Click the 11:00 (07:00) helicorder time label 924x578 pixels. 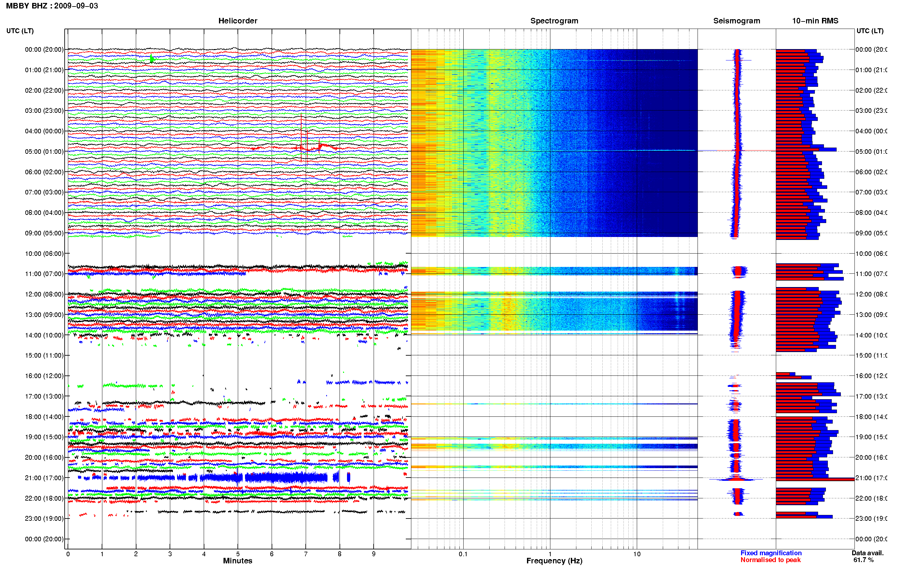pos(44,274)
